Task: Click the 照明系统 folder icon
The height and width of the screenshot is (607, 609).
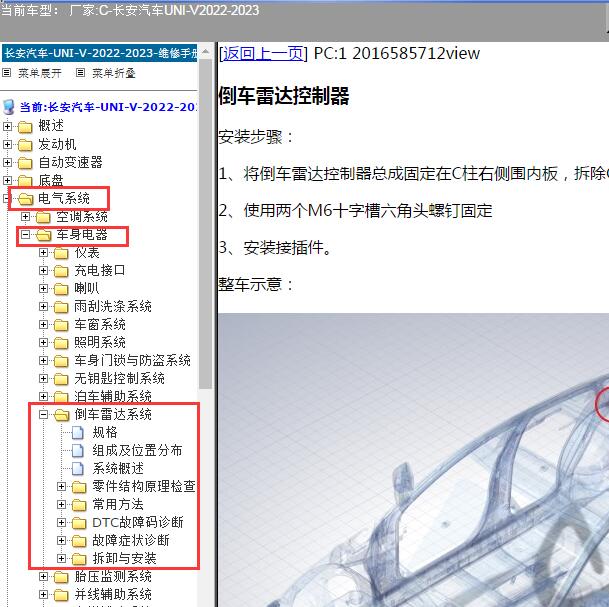Action: point(61,343)
